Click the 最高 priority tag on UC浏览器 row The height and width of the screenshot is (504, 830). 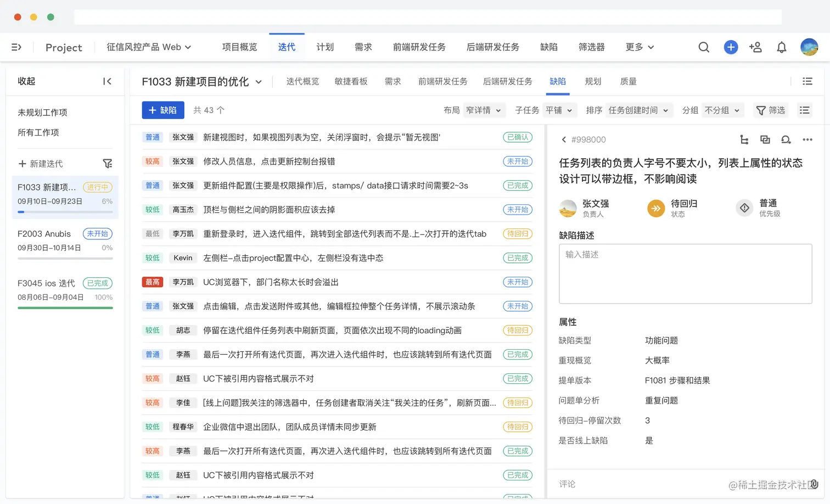tap(153, 282)
